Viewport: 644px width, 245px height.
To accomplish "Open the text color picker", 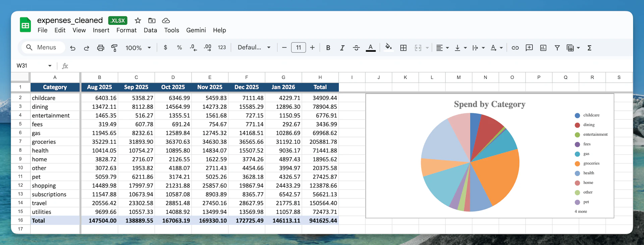I will [370, 48].
